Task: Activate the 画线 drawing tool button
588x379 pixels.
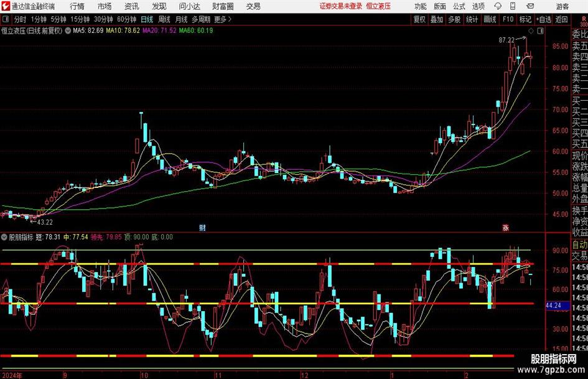Action: (x=490, y=19)
